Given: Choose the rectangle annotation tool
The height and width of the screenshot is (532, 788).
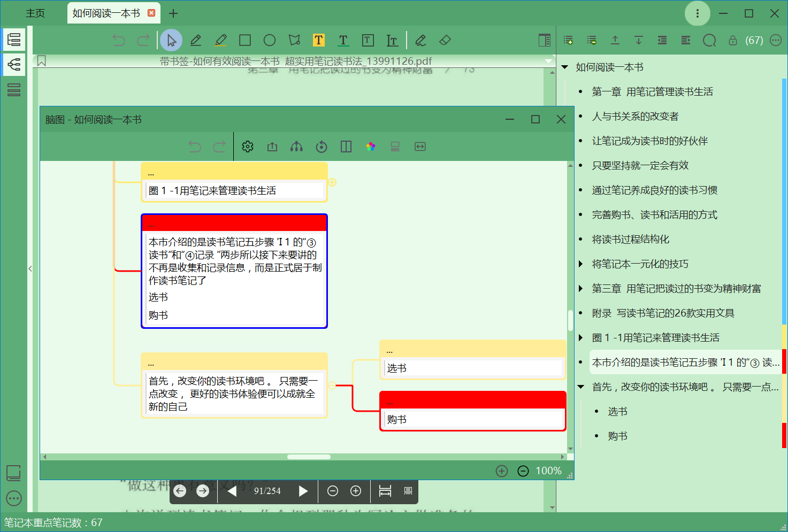Looking at the screenshot, I should (x=245, y=40).
